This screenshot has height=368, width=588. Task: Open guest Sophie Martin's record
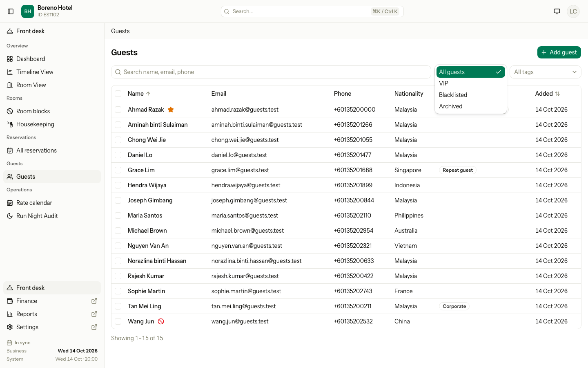point(146,291)
